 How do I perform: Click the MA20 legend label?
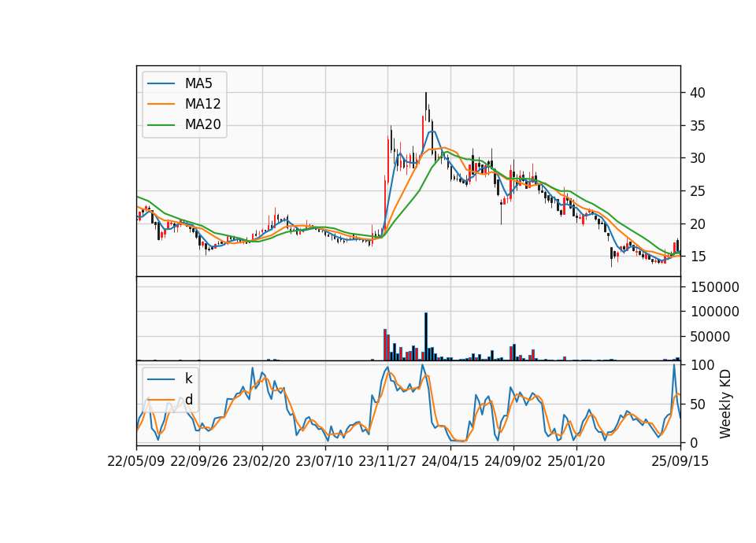[x=202, y=125]
